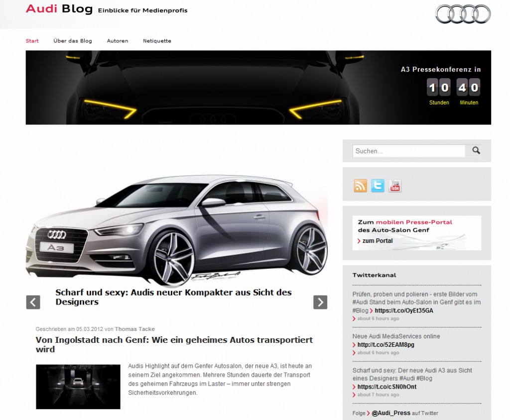Open the Über das Blog page

tap(73, 41)
